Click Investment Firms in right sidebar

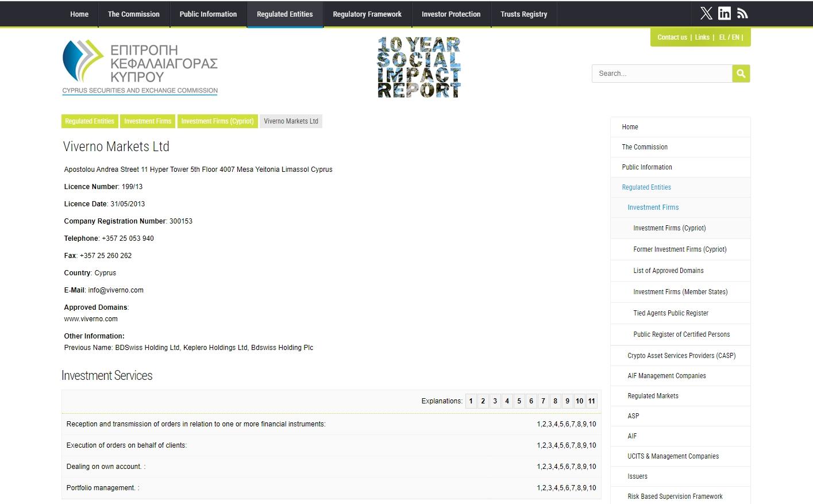coord(680,207)
